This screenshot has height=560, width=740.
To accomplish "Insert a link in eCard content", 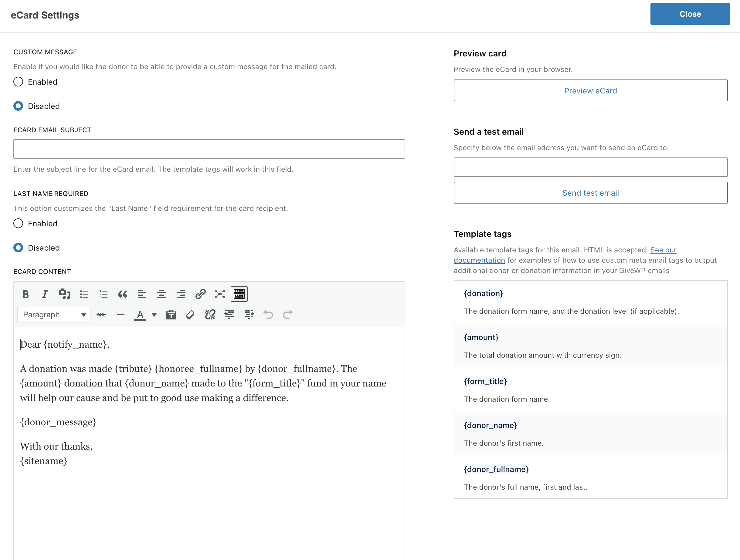I will click(200, 294).
